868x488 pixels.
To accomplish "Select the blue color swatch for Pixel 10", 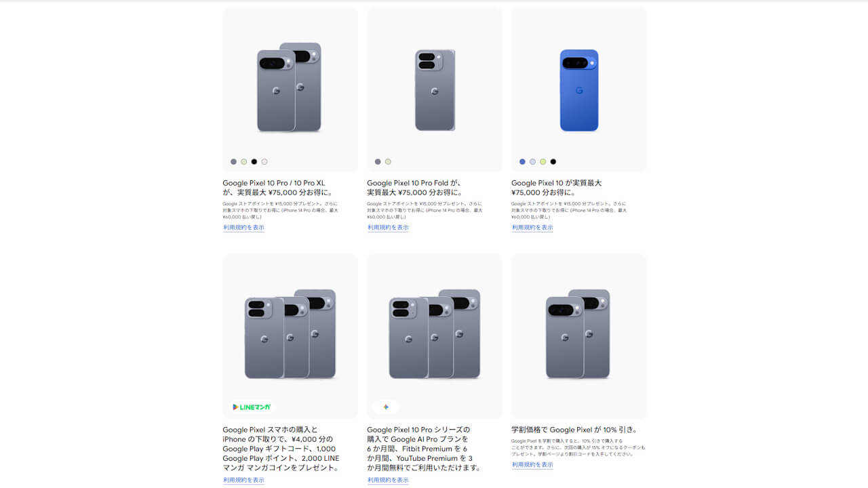I will (x=522, y=162).
